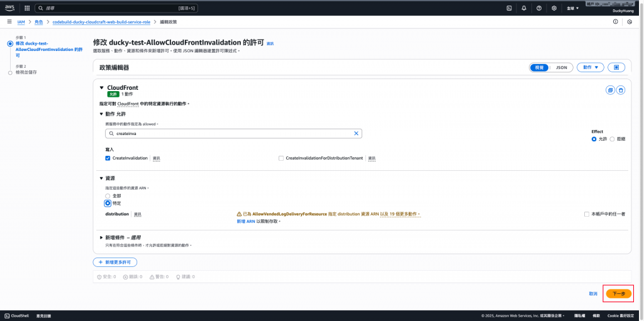Switch editor to 視覺 mode
This screenshot has height=321, width=644.
539,67
